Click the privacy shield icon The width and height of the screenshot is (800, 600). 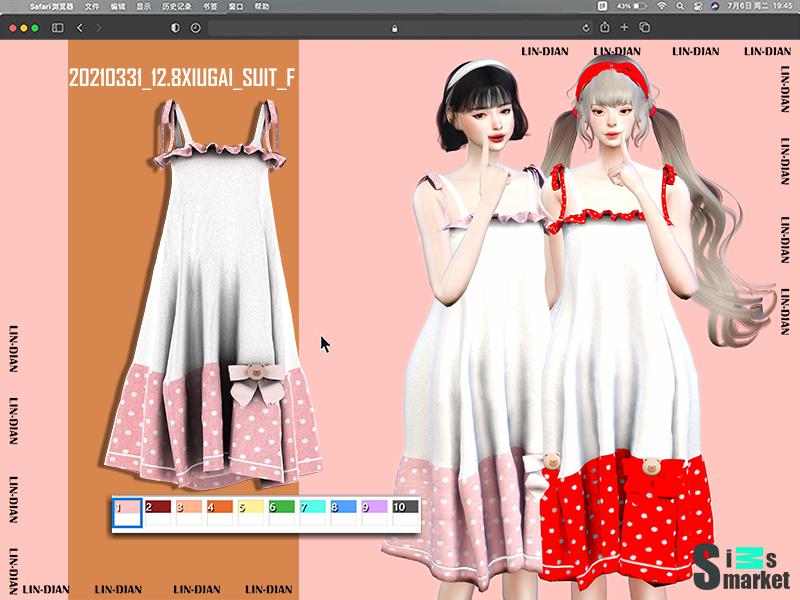176,27
